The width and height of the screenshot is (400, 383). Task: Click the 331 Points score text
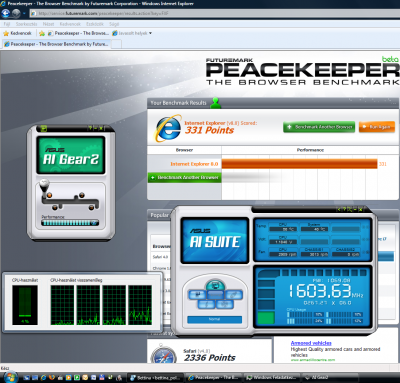coord(209,130)
